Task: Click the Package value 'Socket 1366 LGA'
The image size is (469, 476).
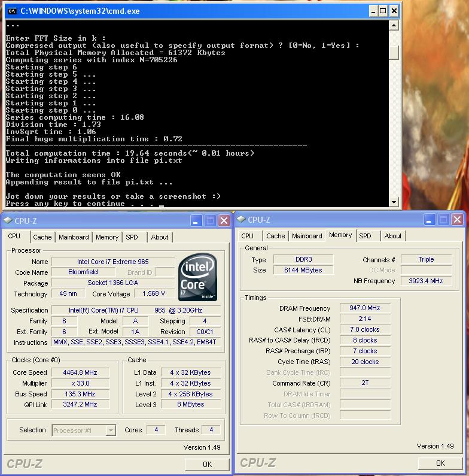Action: (113, 283)
